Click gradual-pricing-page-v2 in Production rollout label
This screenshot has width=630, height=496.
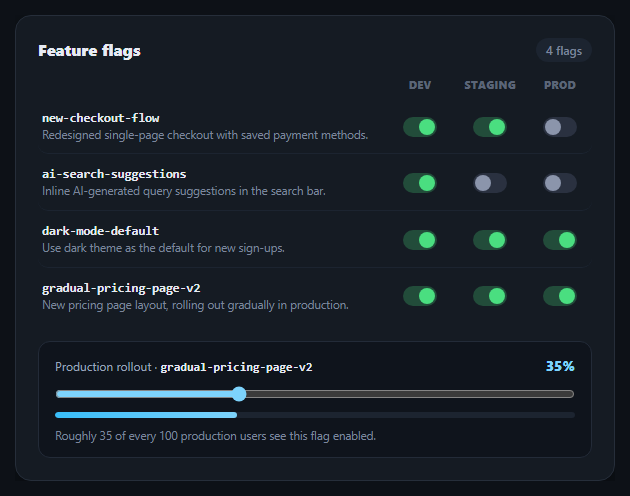click(x=236, y=367)
